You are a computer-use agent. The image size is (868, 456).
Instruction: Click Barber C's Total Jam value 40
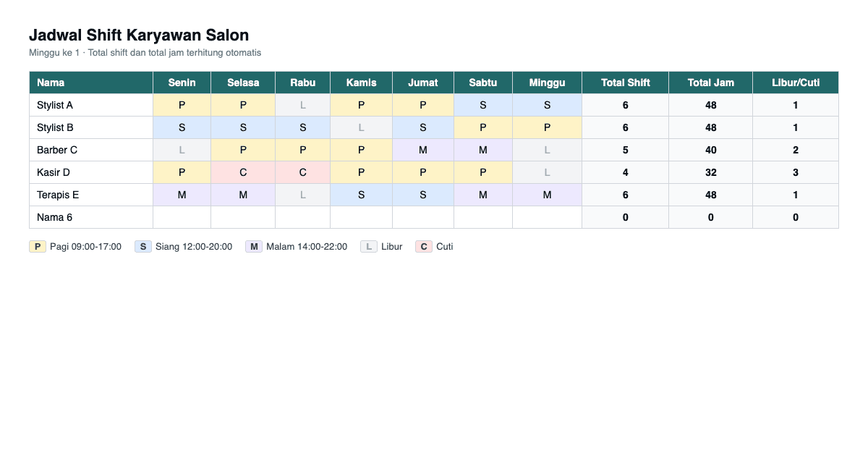coord(710,150)
